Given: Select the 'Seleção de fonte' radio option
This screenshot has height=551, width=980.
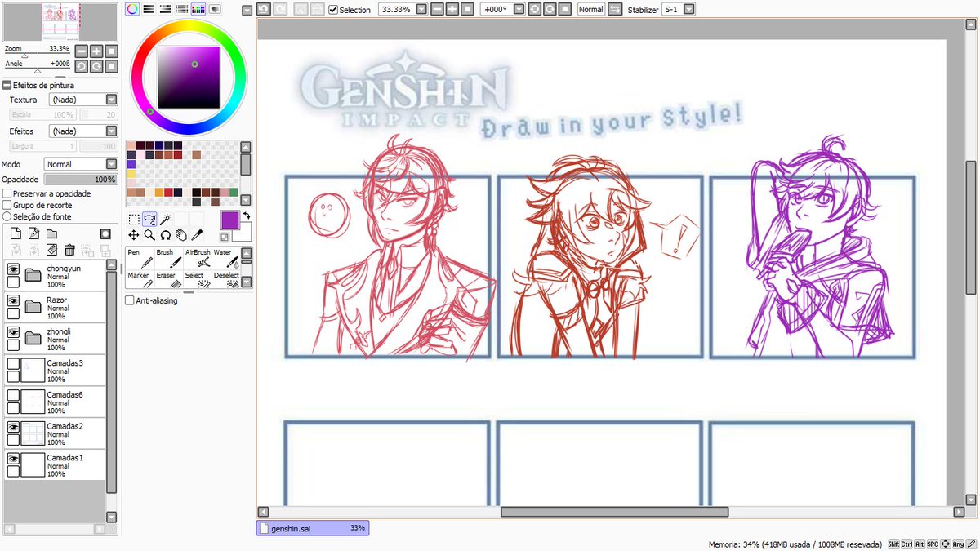Looking at the screenshot, I should tap(7, 216).
